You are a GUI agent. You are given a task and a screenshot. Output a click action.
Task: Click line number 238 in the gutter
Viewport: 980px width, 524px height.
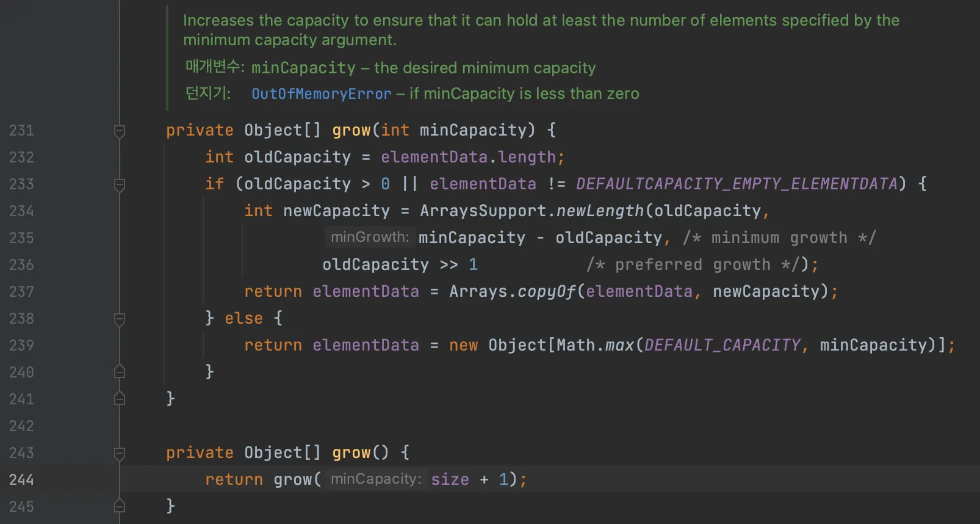pyautogui.click(x=21, y=318)
